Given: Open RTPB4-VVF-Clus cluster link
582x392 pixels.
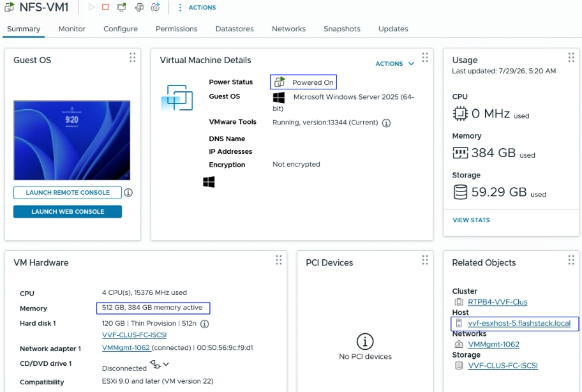Looking at the screenshot, I should click(497, 302).
